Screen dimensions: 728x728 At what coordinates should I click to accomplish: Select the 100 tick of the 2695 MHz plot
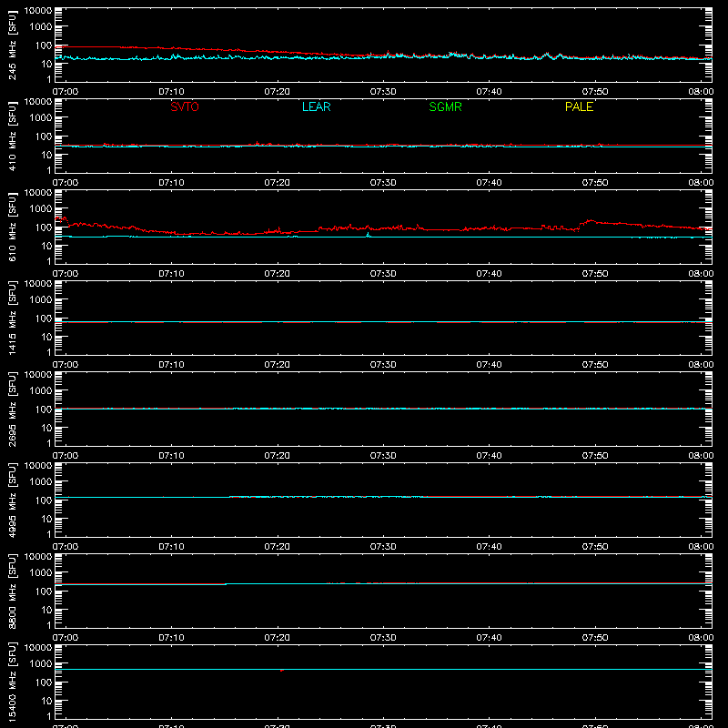[x=44, y=409]
